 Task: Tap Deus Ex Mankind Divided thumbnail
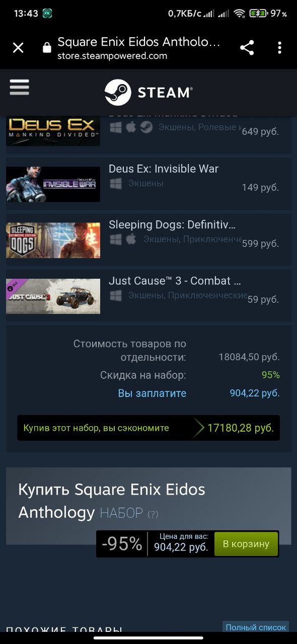coord(53,130)
